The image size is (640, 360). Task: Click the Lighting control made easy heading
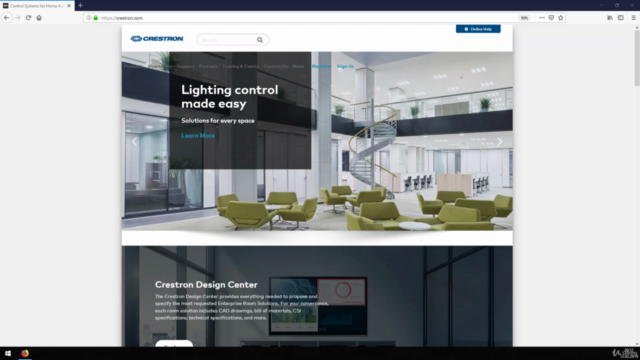(230, 97)
